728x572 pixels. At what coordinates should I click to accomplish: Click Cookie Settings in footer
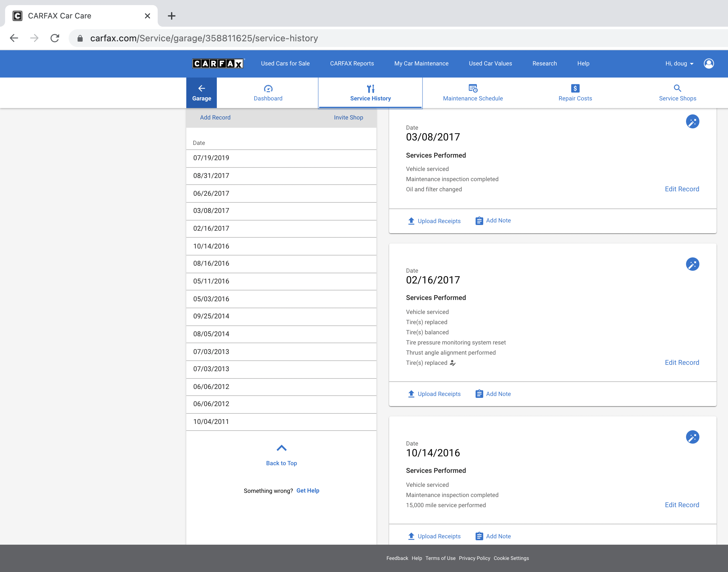(511, 558)
